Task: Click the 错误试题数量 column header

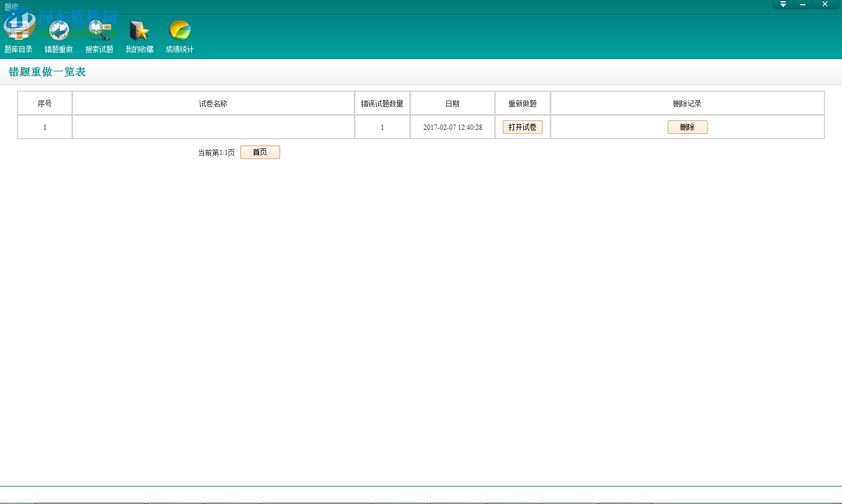Action: pos(382,103)
